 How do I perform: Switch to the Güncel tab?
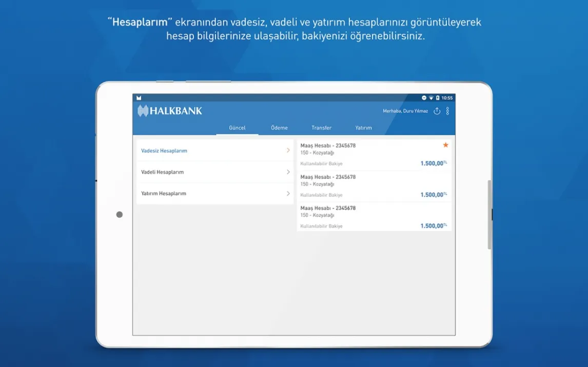pos(237,128)
